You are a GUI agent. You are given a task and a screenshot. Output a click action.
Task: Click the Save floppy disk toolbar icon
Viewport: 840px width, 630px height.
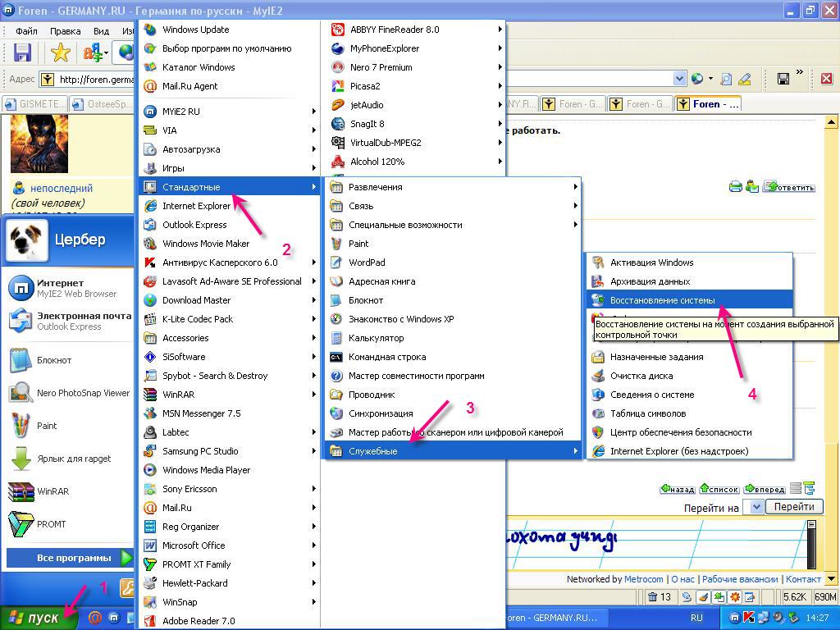point(22,53)
